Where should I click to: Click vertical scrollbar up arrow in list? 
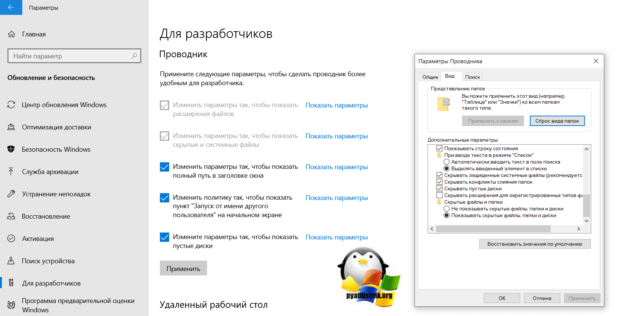click(586, 149)
